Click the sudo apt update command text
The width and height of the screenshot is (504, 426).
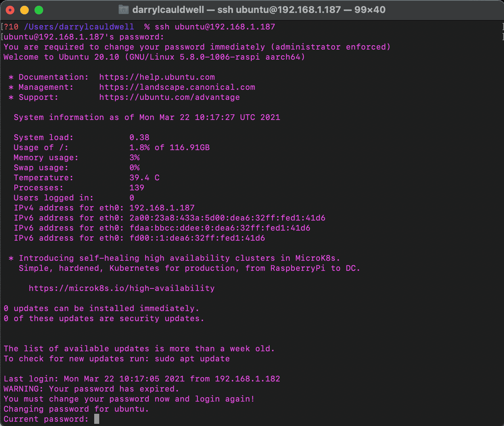point(193,358)
